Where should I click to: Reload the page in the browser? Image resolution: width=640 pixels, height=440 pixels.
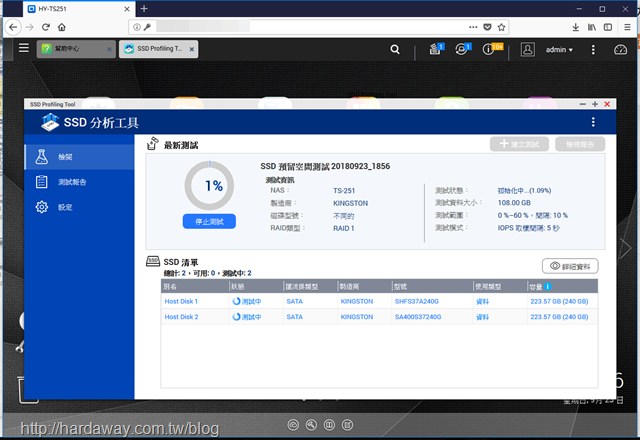pos(46,27)
